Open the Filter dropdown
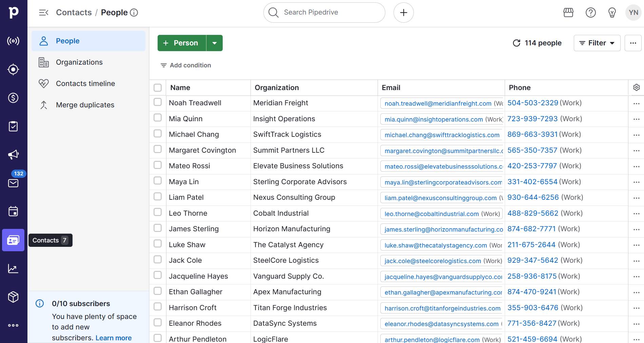Viewport: 644px width, 343px height. (x=597, y=43)
